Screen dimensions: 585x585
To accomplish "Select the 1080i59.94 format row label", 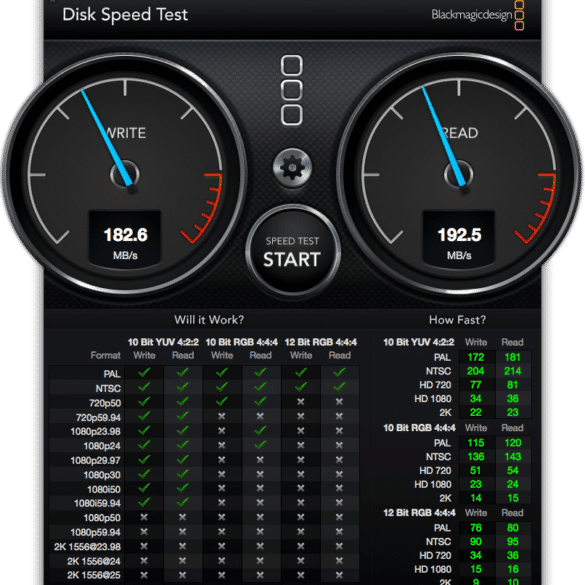I will pyautogui.click(x=97, y=504).
